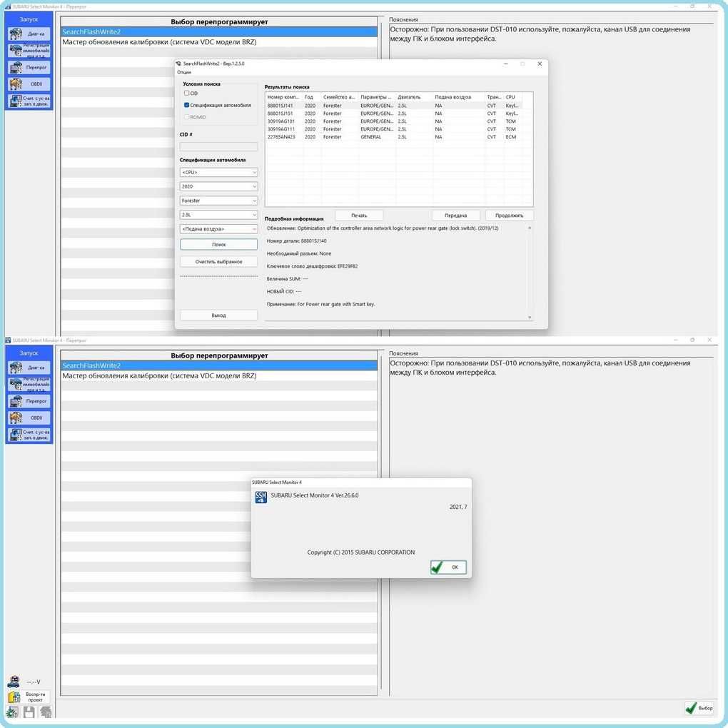Open immobilizer registration in the version-dialog window
The width and height of the screenshot is (728, 728).
[29, 385]
